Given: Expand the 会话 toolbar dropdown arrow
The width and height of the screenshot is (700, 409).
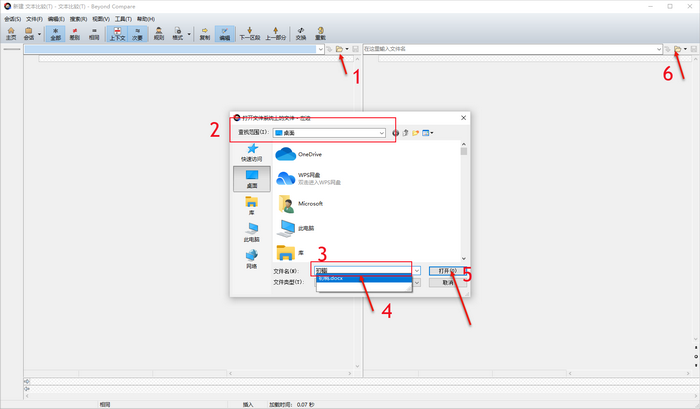Looking at the screenshot, I should pyautogui.click(x=39, y=34).
